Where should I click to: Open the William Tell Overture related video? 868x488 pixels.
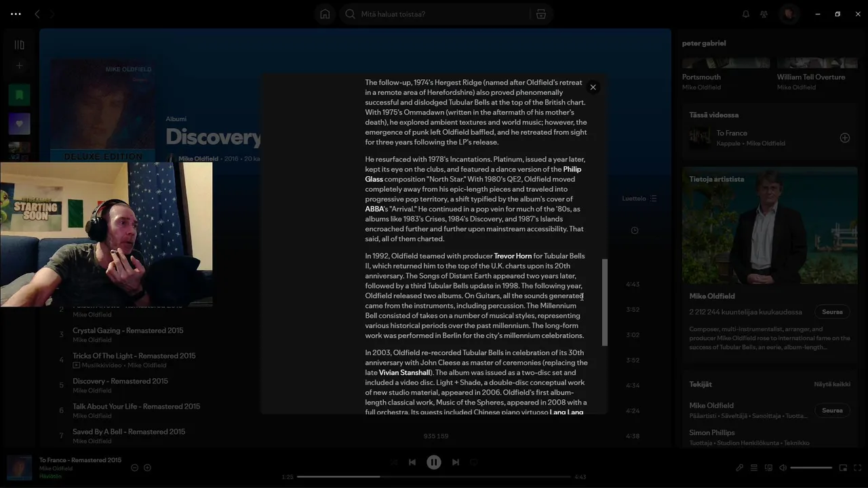pos(811,77)
